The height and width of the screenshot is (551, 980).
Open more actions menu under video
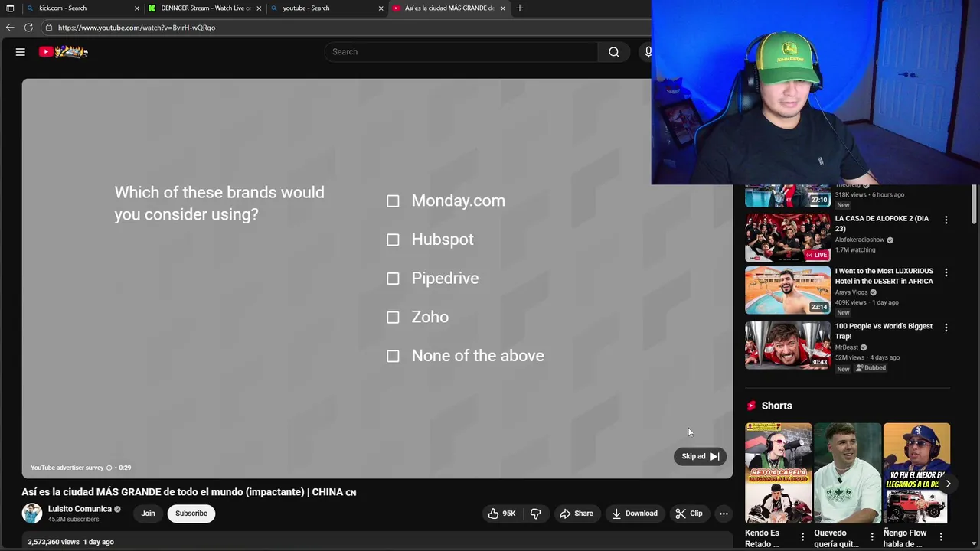(x=724, y=514)
